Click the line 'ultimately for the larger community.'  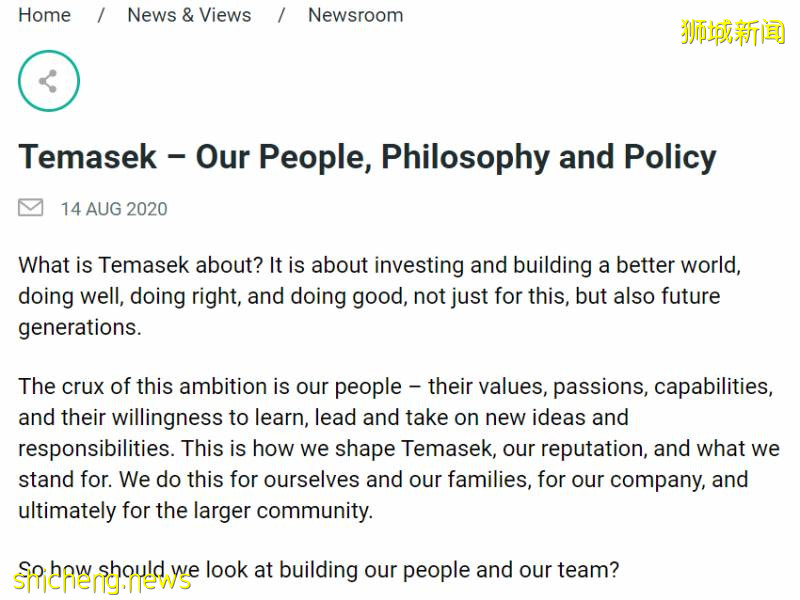[195, 510]
